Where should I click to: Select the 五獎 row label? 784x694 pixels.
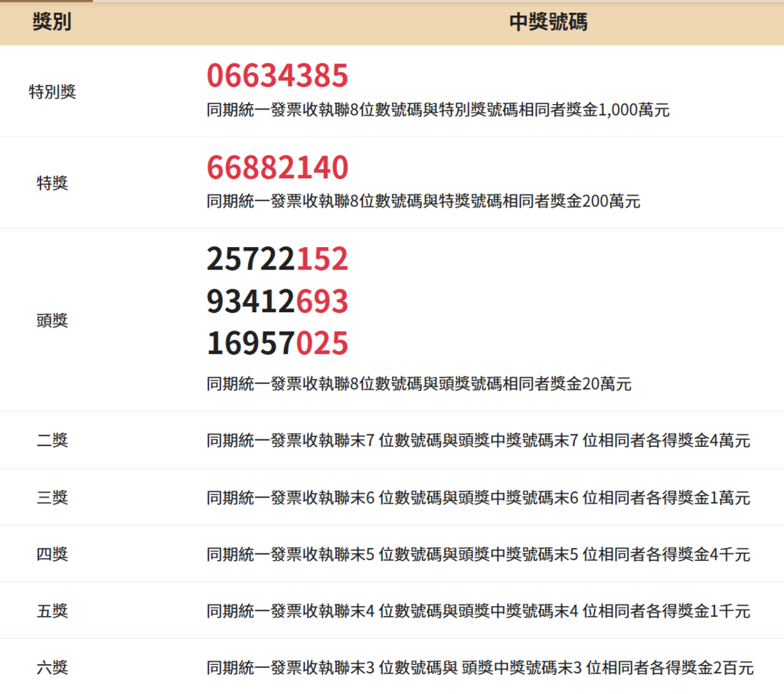click(52, 611)
